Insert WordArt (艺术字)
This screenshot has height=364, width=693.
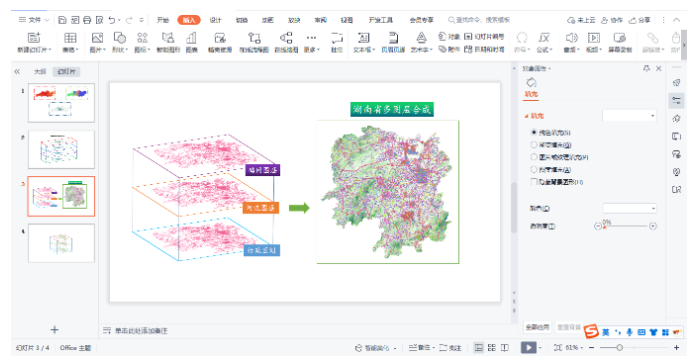(x=421, y=42)
